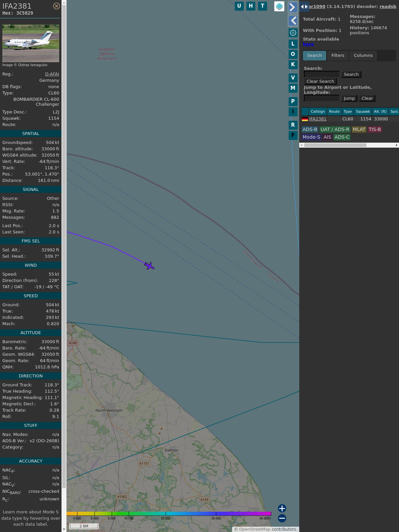Zoom out using the minus button
Viewport: 399px width, 532px height.
pyautogui.click(x=282, y=518)
